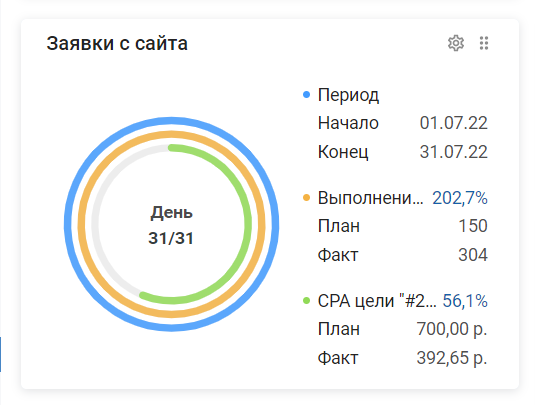
Task: Select the Период legend label
Action: pos(348,95)
